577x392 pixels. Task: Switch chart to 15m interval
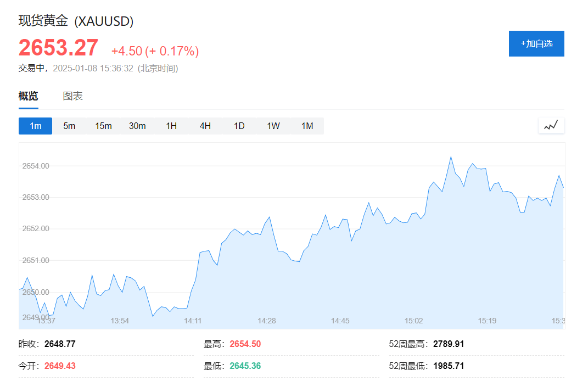tap(103, 126)
